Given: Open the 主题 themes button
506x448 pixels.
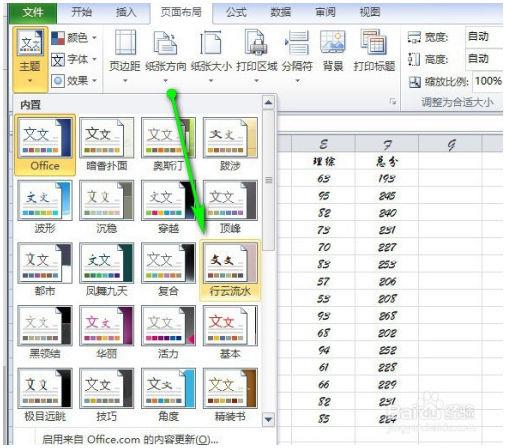Looking at the screenshot, I should [x=30, y=59].
